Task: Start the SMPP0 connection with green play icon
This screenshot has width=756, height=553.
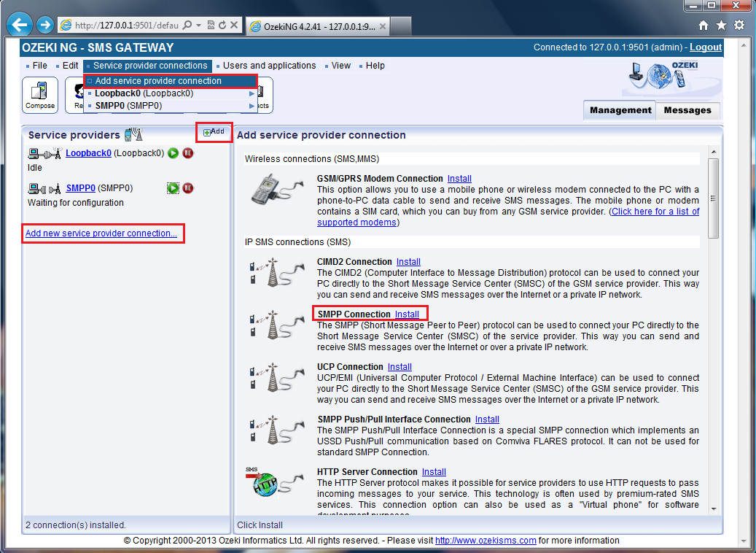Action: [173, 188]
